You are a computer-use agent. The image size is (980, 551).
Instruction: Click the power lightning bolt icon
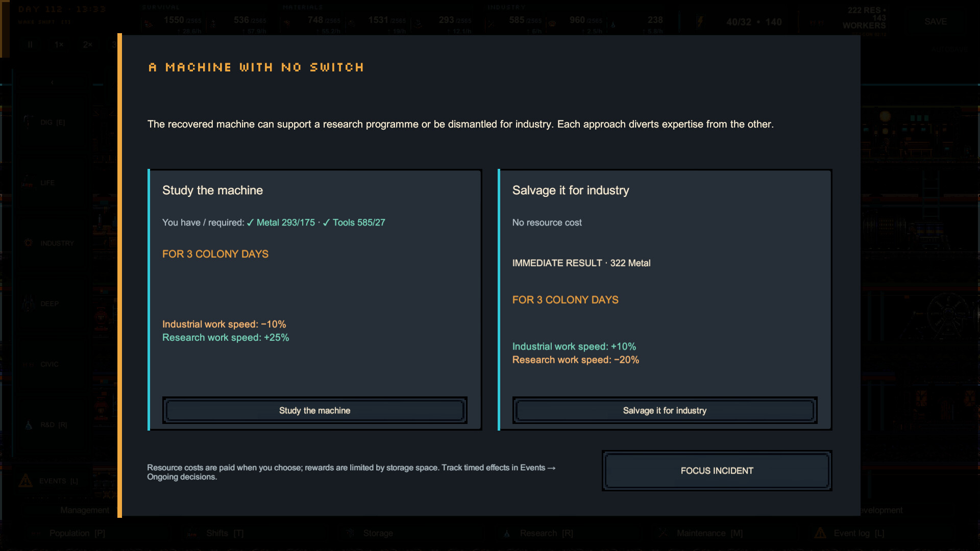pos(700,22)
